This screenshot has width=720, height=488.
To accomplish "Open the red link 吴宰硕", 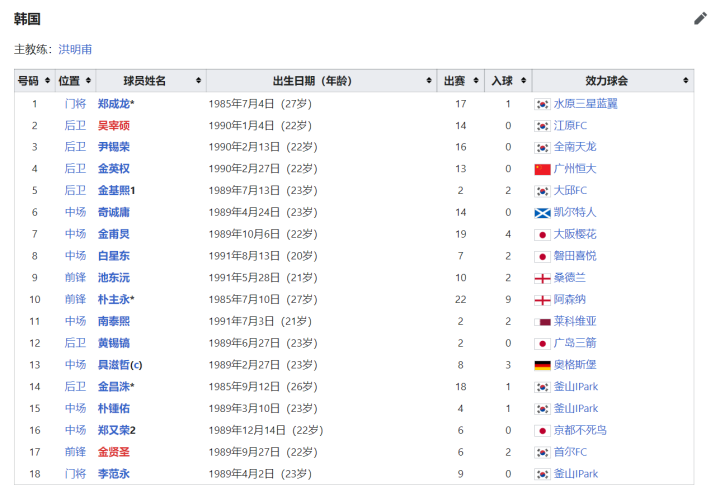I will pos(114,125).
